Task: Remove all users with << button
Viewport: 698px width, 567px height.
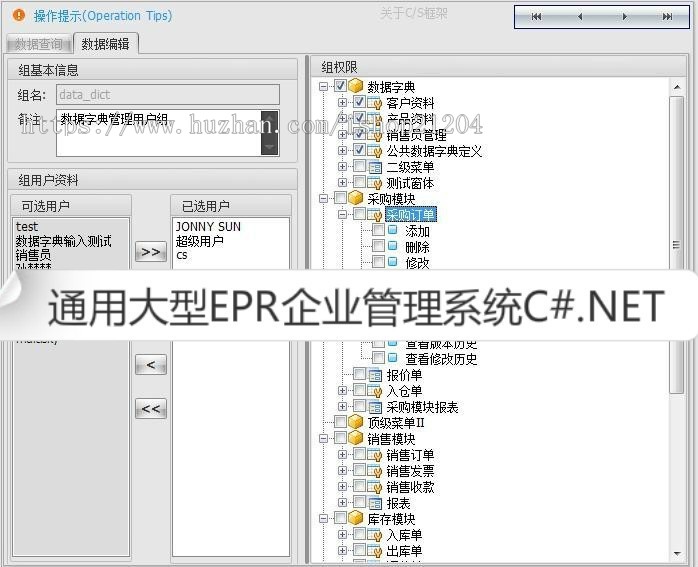Action: 151,409
